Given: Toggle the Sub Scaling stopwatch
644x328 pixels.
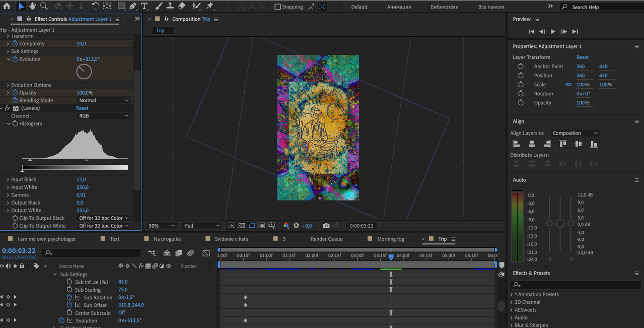Looking at the screenshot, I should click(x=69, y=290).
